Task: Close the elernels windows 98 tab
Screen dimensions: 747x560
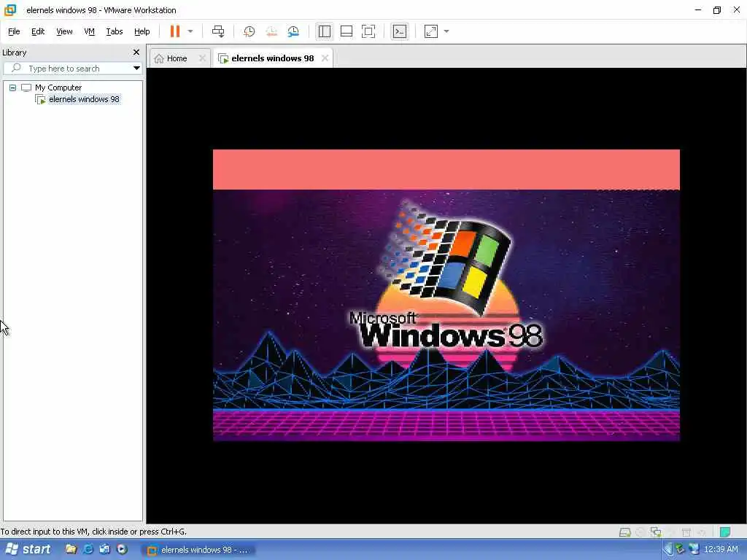Action: 325,58
